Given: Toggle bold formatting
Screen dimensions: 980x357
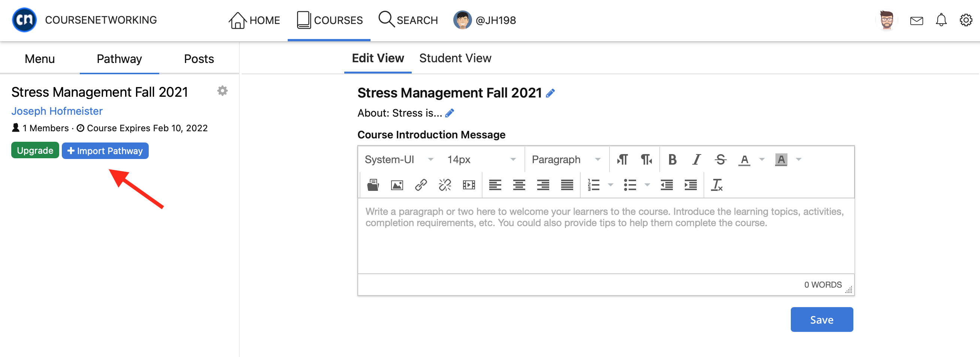Looking at the screenshot, I should pyautogui.click(x=672, y=159).
